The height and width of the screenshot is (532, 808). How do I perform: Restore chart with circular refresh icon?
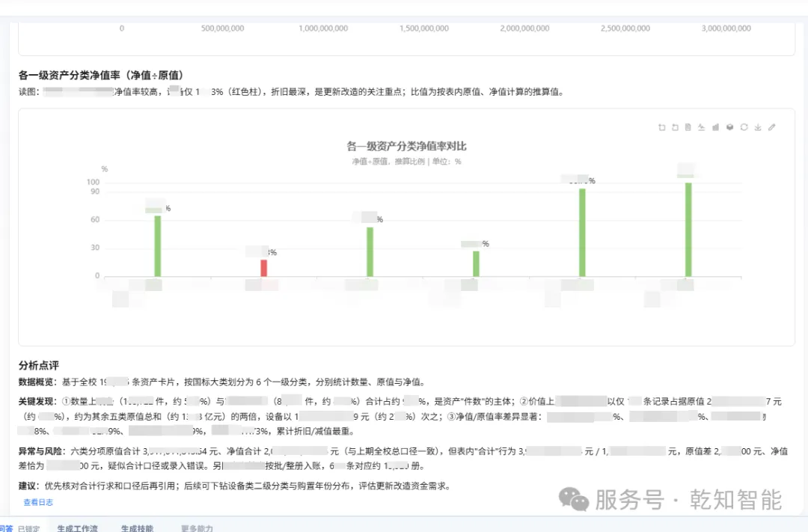coord(744,127)
